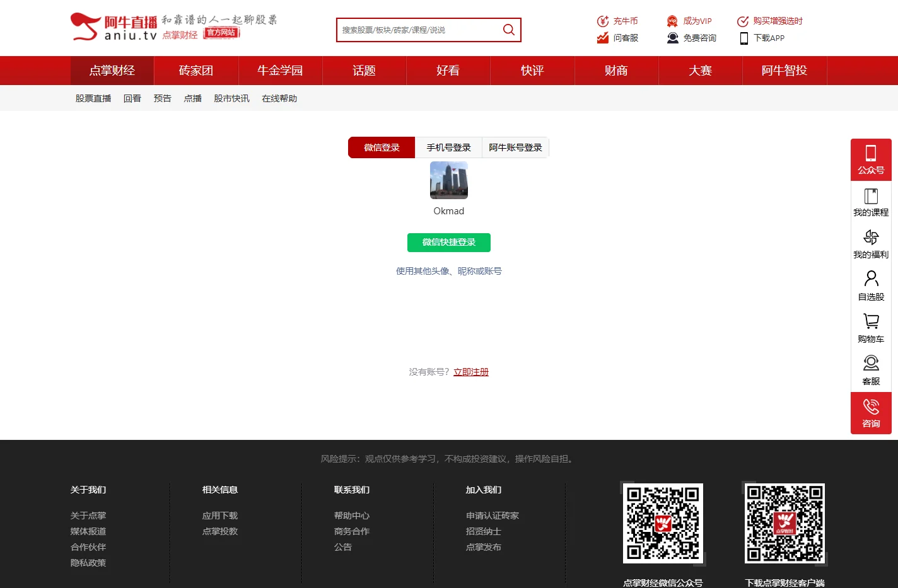Go to 回看 in the sub navigation

[x=132, y=98]
